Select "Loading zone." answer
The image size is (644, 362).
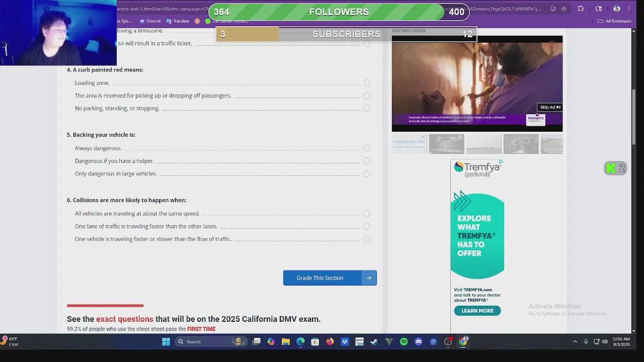367,83
